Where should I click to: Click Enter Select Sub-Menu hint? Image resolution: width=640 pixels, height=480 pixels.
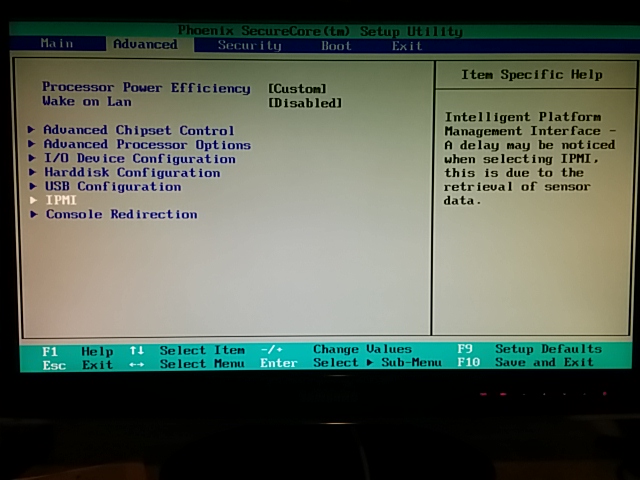tap(351, 362)
